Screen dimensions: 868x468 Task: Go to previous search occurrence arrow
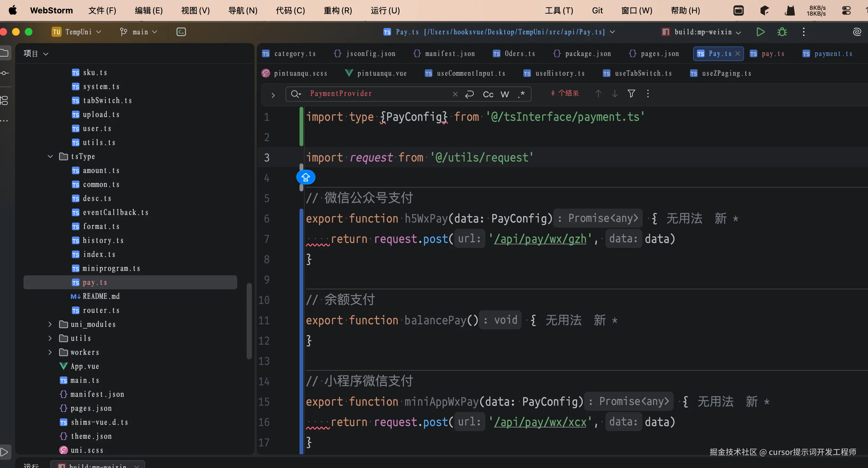click(x=598, y=94)
